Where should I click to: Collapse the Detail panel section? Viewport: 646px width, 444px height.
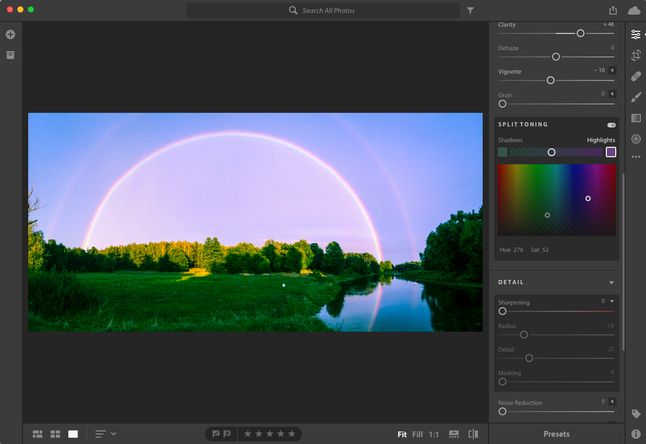tap(611, 283)
